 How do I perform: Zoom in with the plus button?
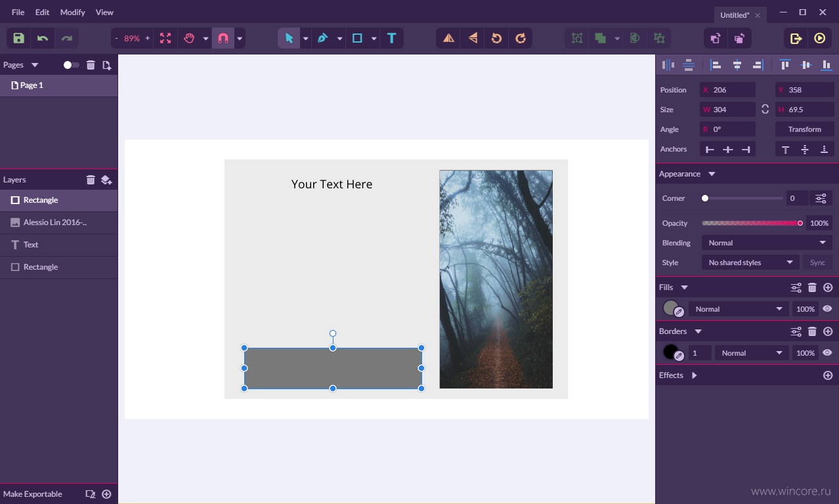click(147, 39)
